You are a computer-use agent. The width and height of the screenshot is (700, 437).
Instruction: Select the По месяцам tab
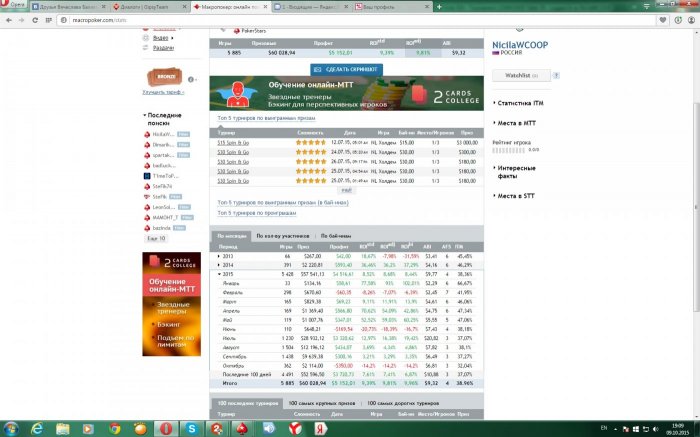[x=231, y=236]
